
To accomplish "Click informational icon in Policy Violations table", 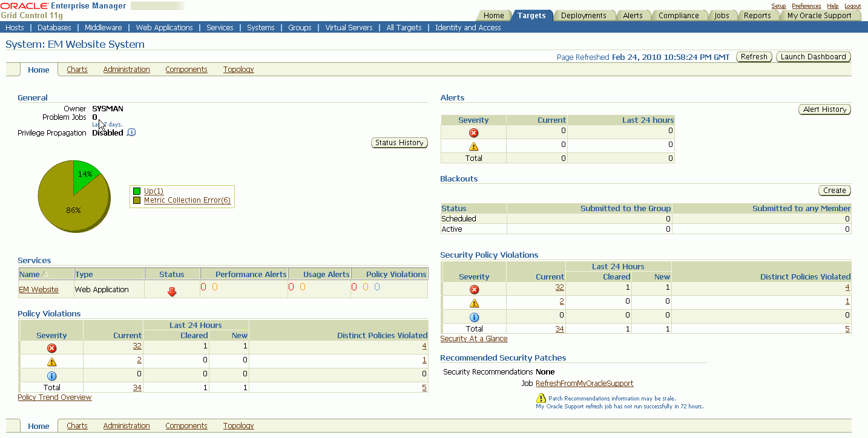I will [x=52, y=376].
